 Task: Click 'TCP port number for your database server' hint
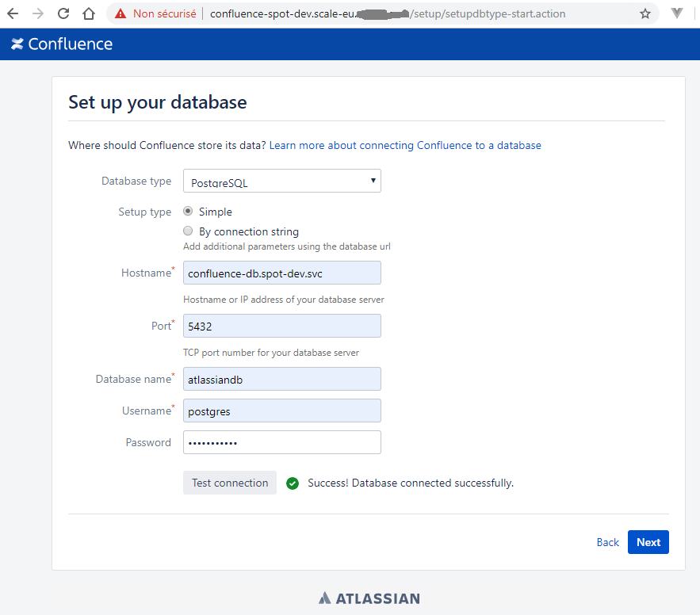pyautogui.click(x=271, y=353)
